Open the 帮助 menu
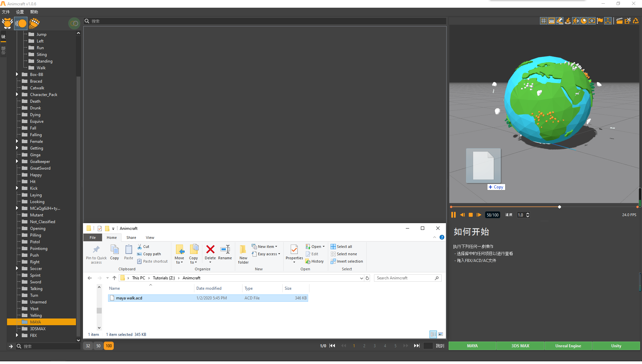The height and width of the screenshot is (364, 642). click(x=34, y=12)
